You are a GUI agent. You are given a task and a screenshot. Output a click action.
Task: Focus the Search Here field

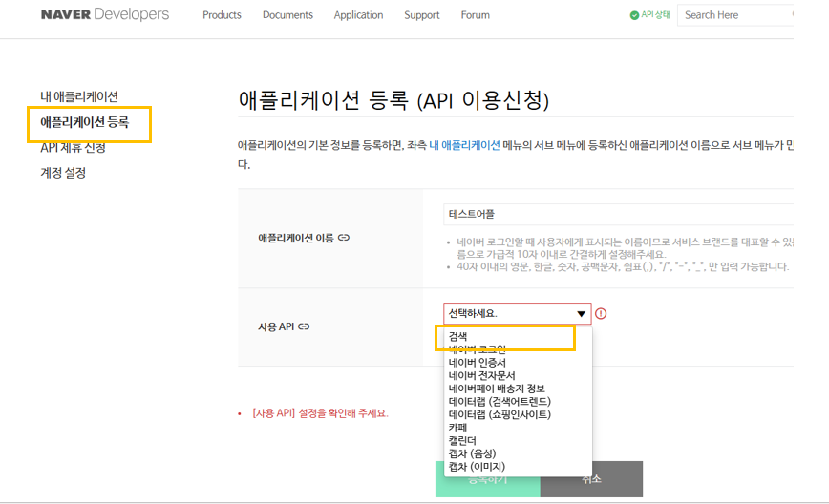(735, 15)
